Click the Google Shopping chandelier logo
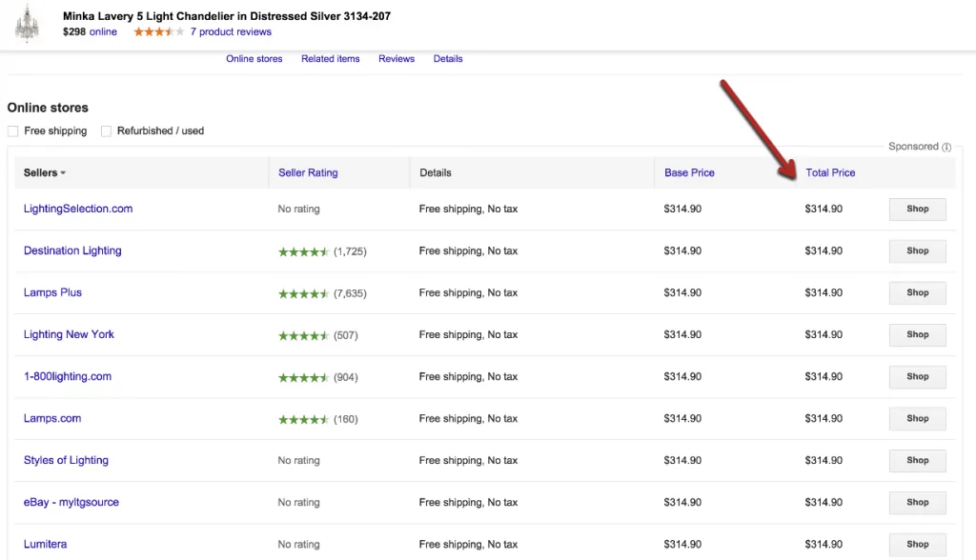Image resolution: width=976 pixels, height=560 pixels. click(27, 23)
